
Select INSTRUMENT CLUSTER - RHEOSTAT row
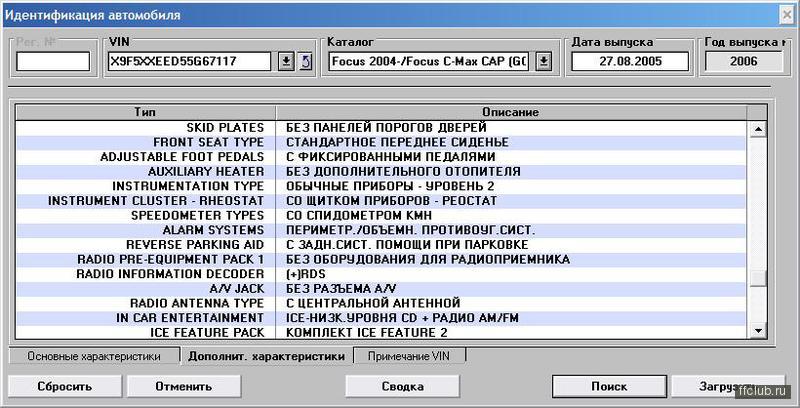pyautogui.click(x=381, y=201)
